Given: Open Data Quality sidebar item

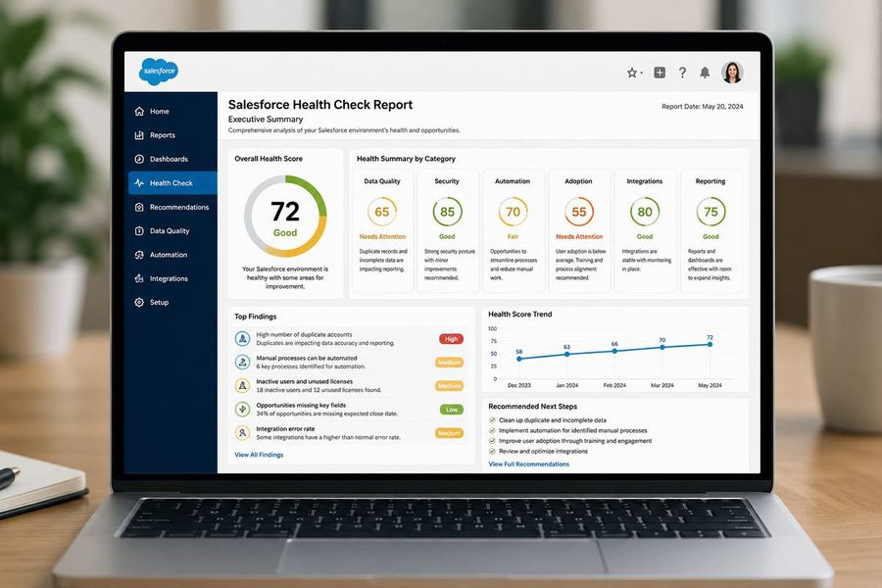Looking at the screenshot, I should (171, 230).
